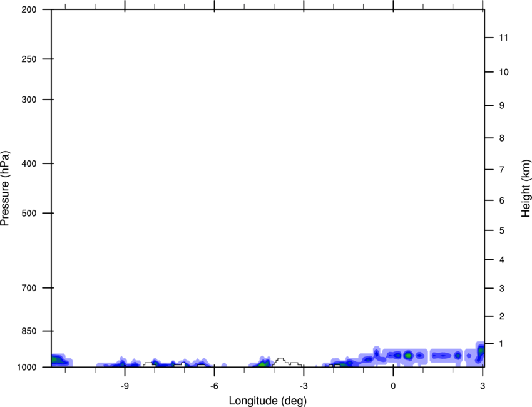Click the 0 longitude tick label
Image resolution: width=532 pixels, height=407 pixels.
click(393, 386)
